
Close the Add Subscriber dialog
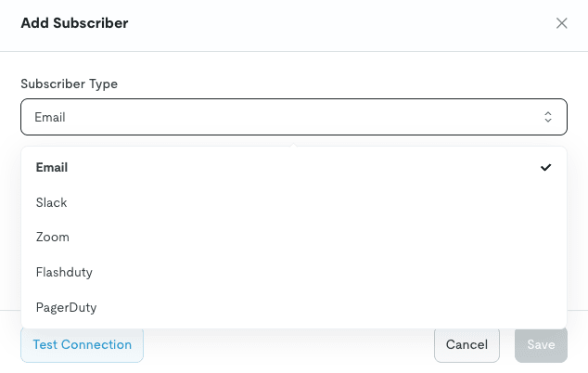(x=561, y=23)
